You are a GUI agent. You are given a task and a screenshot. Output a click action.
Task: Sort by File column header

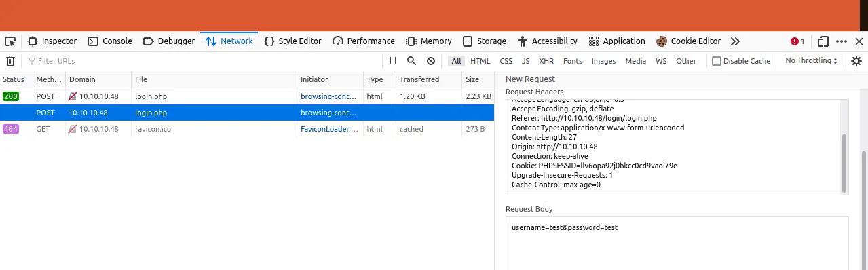click(x=214, y=79)
